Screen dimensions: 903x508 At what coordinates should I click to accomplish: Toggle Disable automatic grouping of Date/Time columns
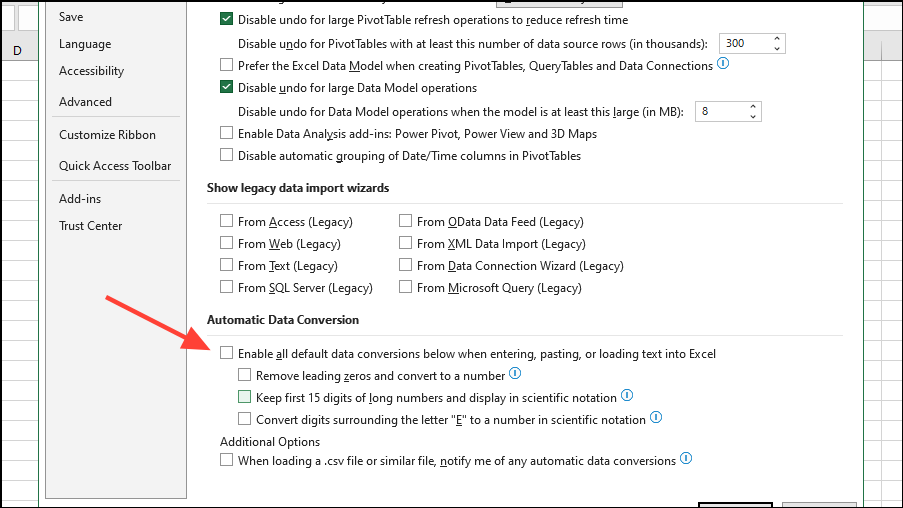click(x=227, y=155)
